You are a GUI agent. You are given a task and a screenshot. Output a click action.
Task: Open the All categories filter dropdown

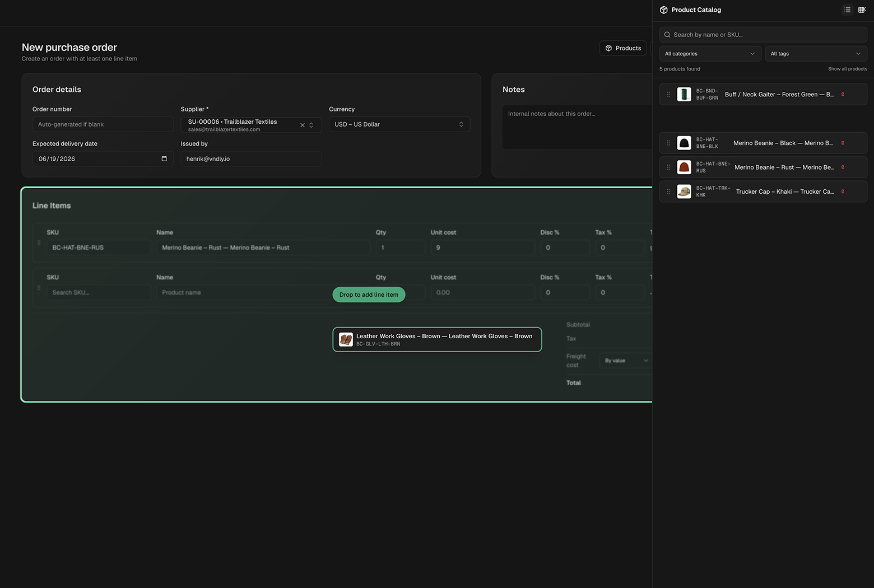click(710, 54)
